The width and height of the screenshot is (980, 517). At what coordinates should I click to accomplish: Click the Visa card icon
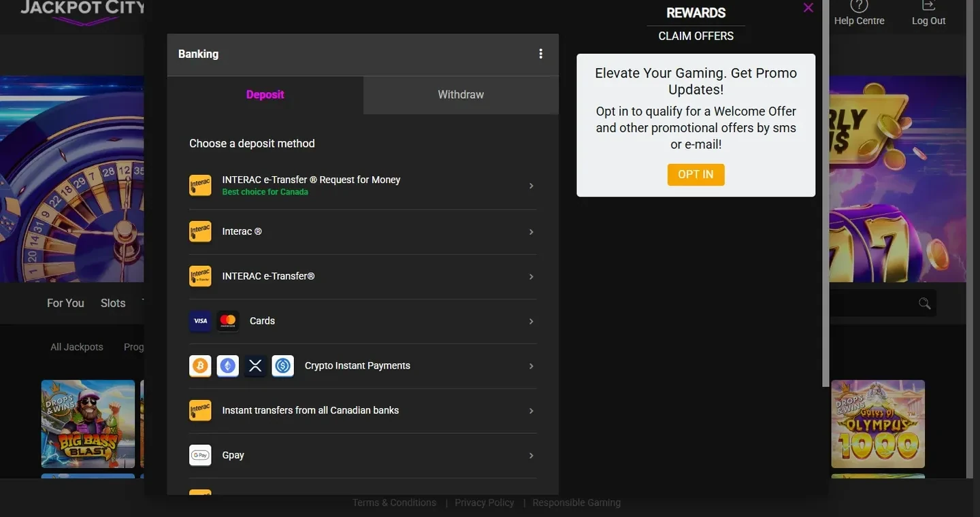200,321
